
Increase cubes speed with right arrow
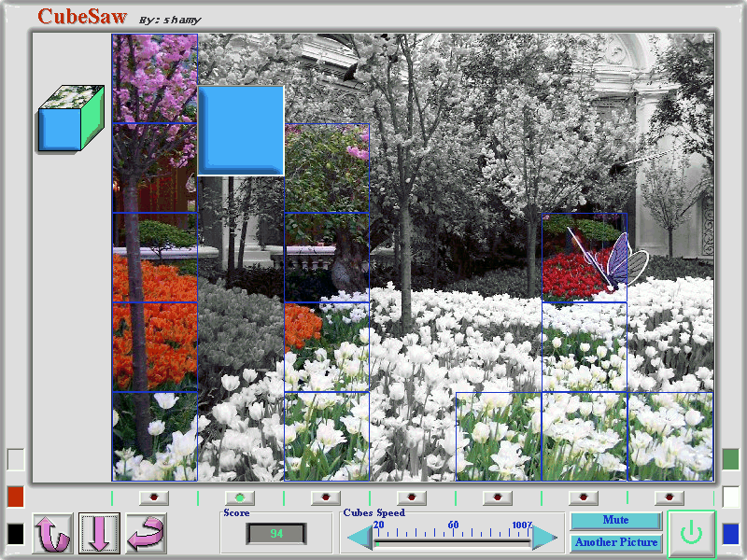[x=544, y=539]
